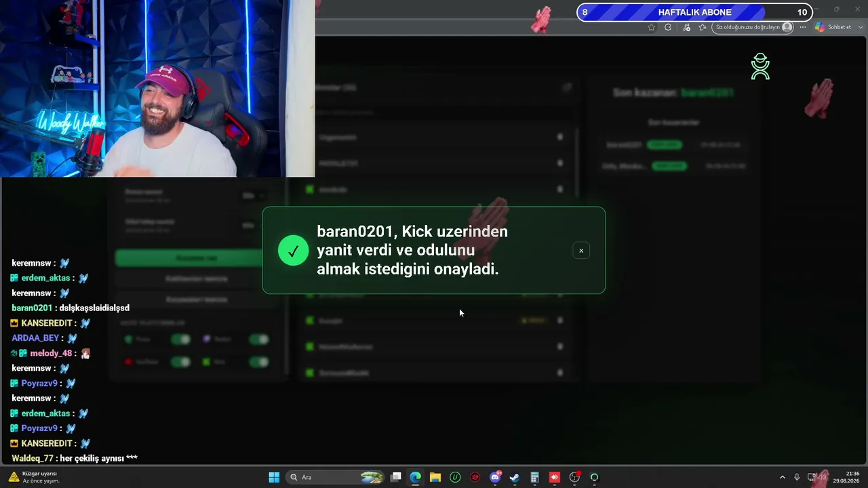Open Microsoft Edge from the taskbar
Image resolution: width=868 pixels, height=488 pixels.
(x=416, y=477)
